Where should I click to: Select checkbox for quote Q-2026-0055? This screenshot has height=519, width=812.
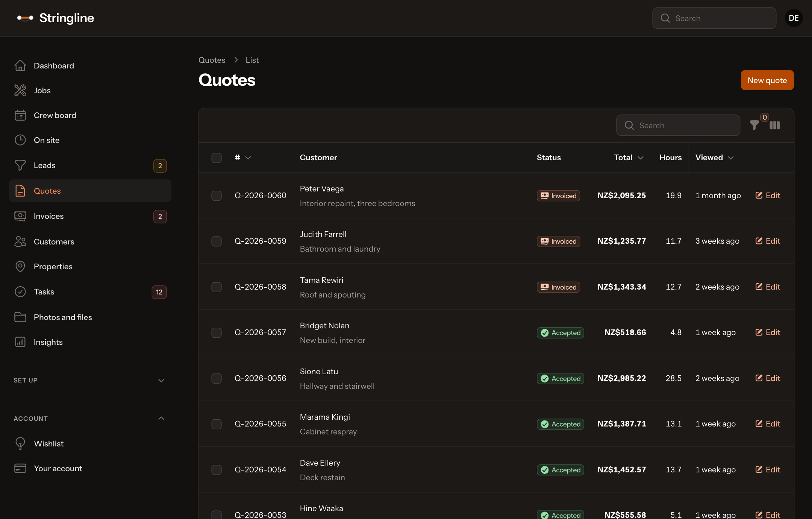(x=217, y=424)
